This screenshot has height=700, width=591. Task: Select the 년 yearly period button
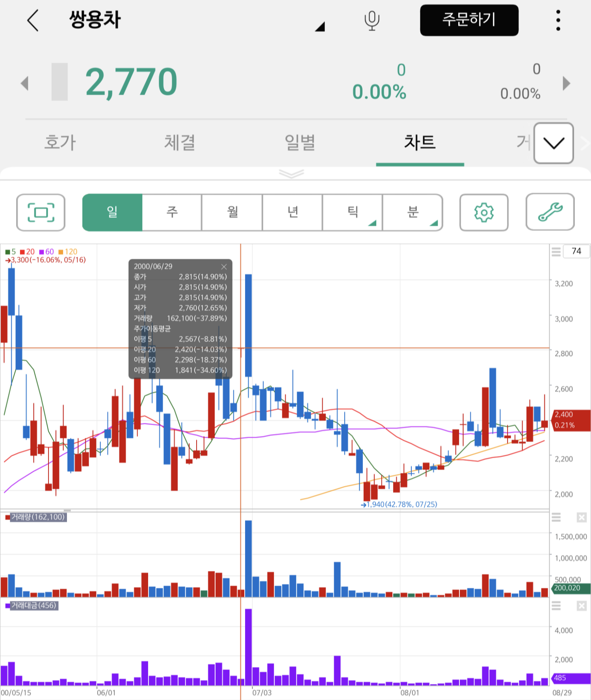pos(293,213)
